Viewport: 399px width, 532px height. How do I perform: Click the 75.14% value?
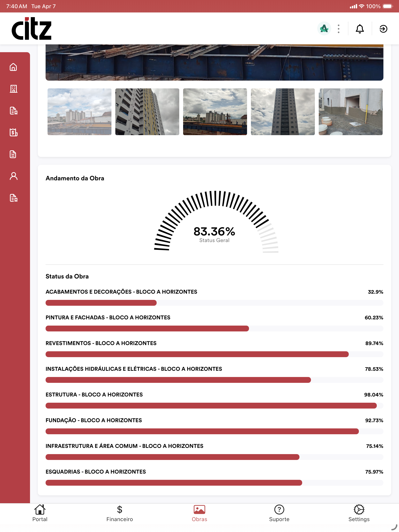coord(375,446)
